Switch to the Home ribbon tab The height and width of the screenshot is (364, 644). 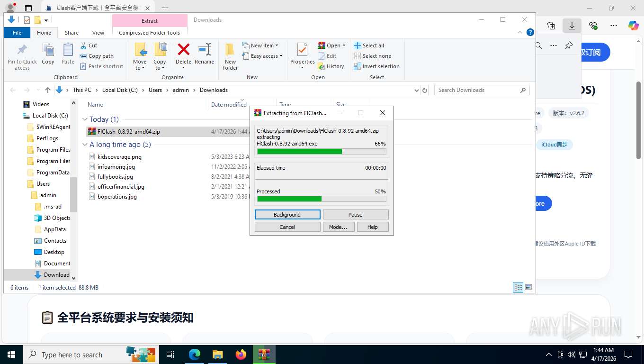coord(44,33)
